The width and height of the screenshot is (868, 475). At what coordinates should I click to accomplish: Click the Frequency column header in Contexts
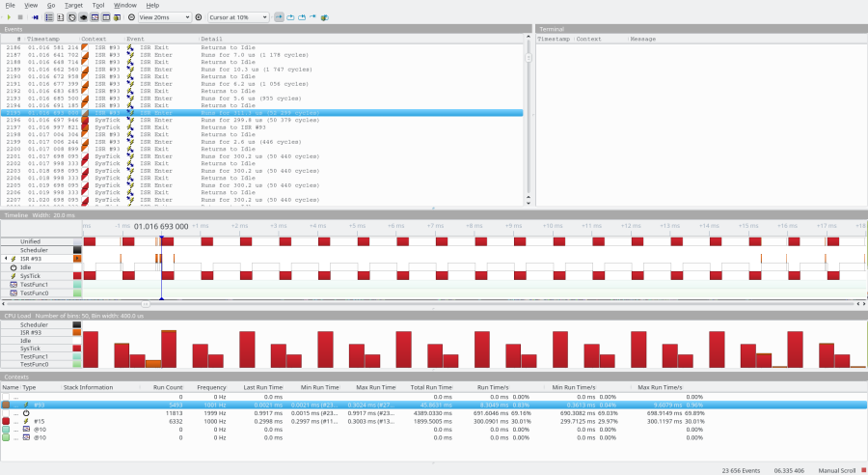tap(211, 387)
